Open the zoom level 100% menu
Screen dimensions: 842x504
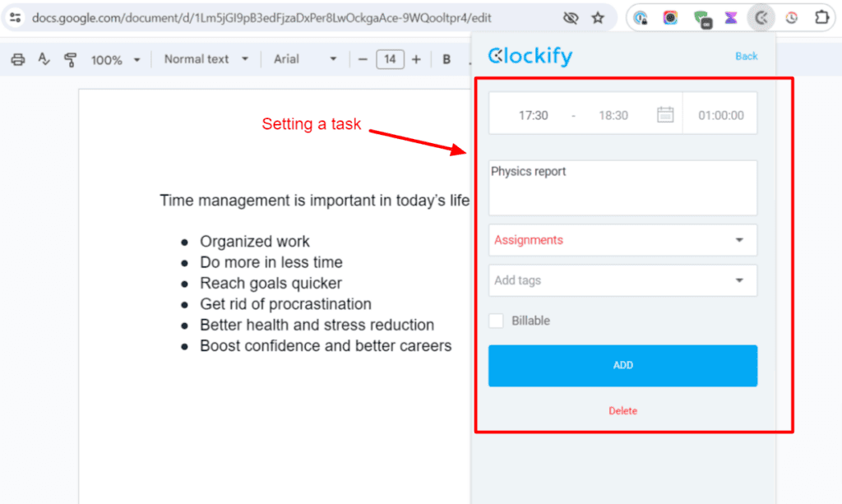tap(114, 58)
